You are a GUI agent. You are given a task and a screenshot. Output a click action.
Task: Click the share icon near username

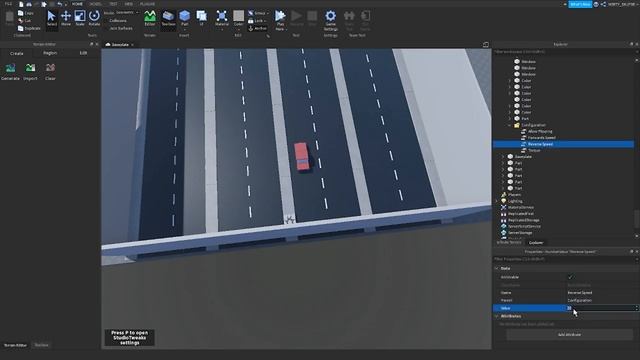603,4
